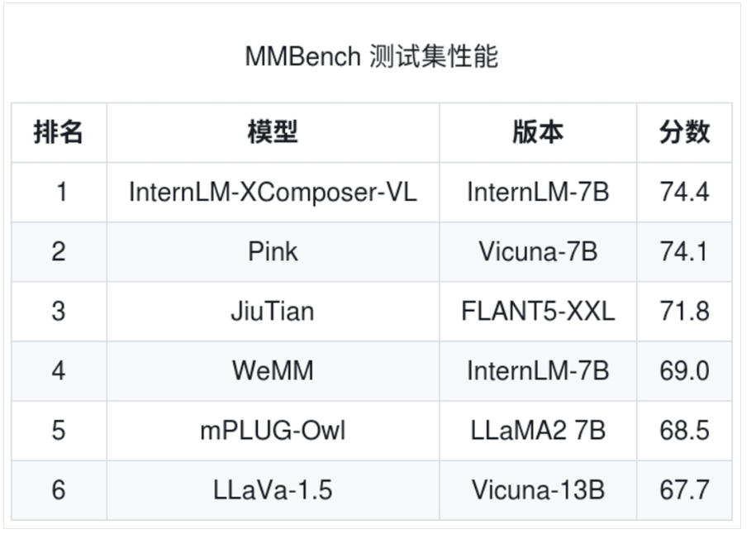The height and width of the screenshot is (534, 756).
Task: Click the score 67.7 cell
Action: pyautogui.click(x=684, y=489)
